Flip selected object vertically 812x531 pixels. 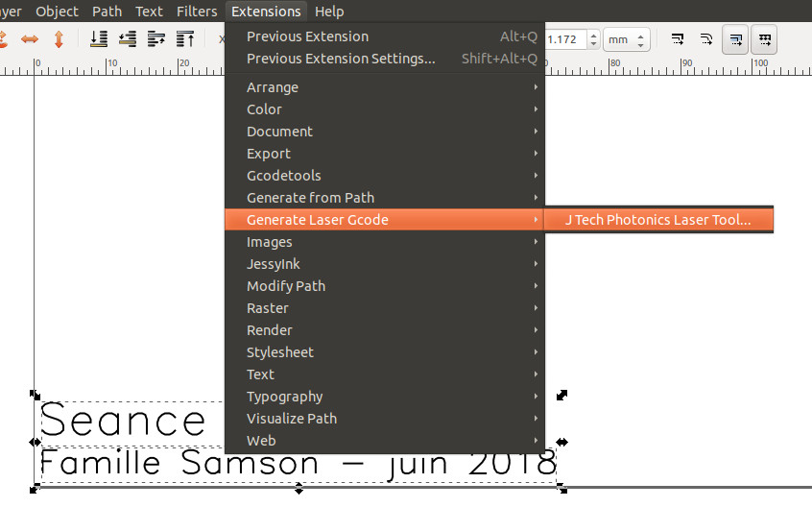tap(59, 39)
